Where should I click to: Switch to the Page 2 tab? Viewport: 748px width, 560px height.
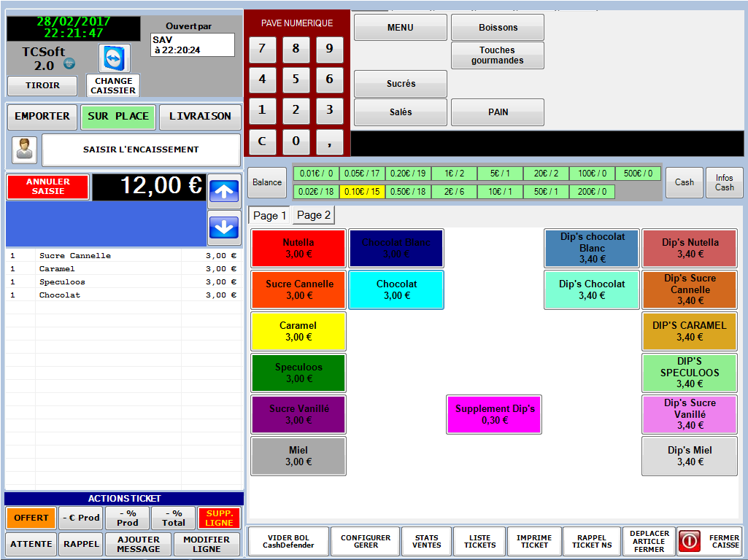pos(313,214)
